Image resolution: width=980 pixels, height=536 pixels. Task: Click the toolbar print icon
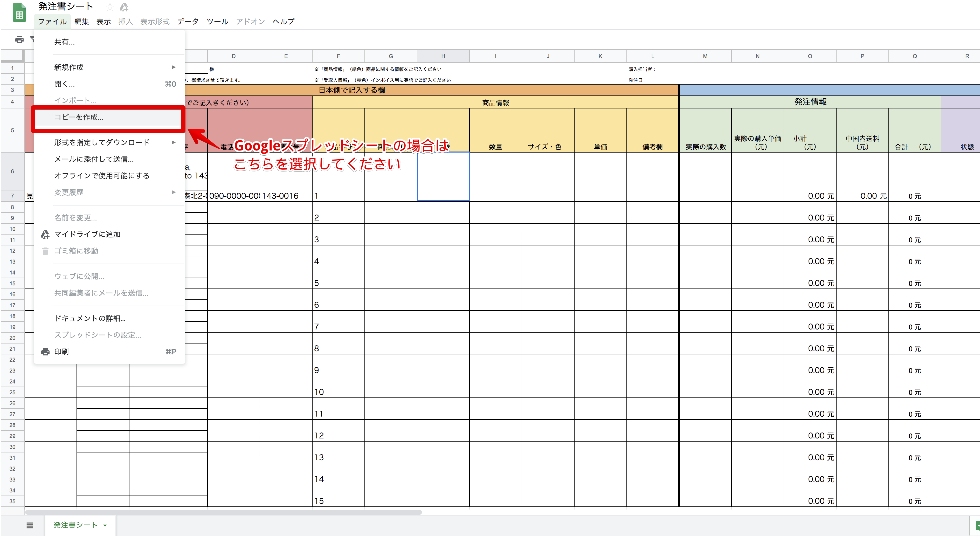click(19, 39)
